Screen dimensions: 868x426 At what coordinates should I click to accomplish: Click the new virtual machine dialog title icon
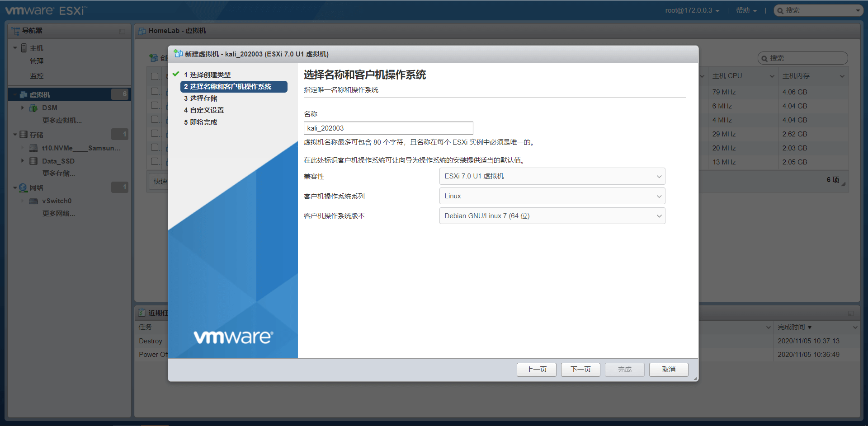pyautogui.click(x=178, y=54)
